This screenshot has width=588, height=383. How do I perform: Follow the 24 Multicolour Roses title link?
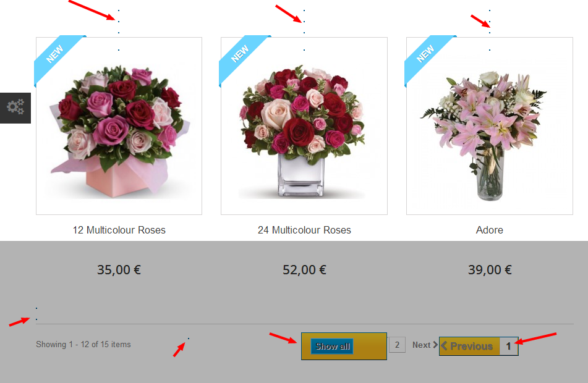[x=304, y=230]
